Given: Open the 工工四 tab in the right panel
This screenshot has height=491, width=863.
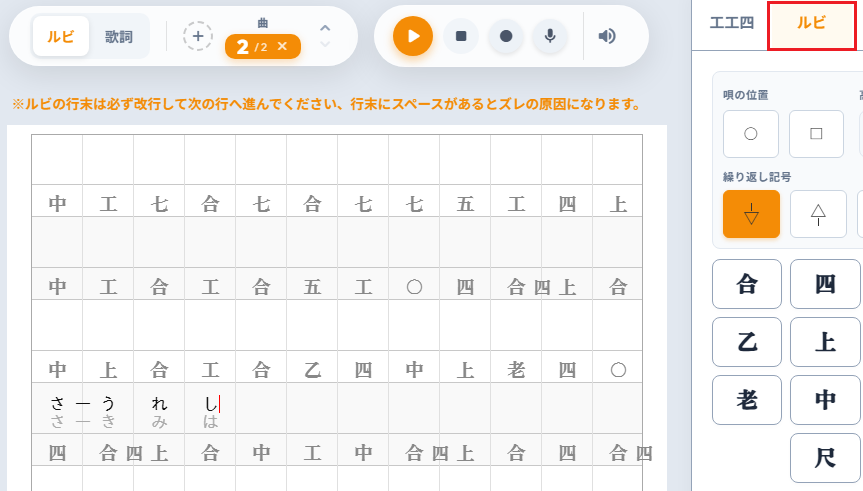Looking at the screenshot, I should coord(731,24).
